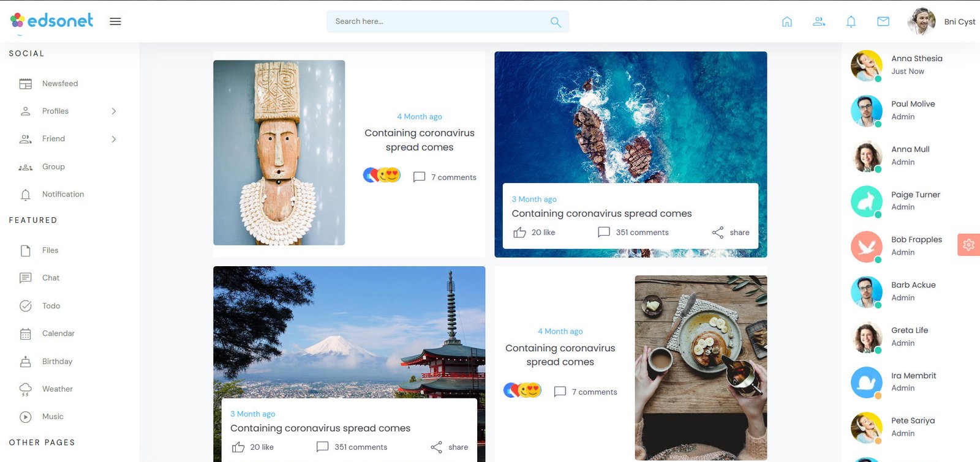Toggle the hamburger sidebar menu
Screen dimensions: 980x462
(x=115, y=21)
